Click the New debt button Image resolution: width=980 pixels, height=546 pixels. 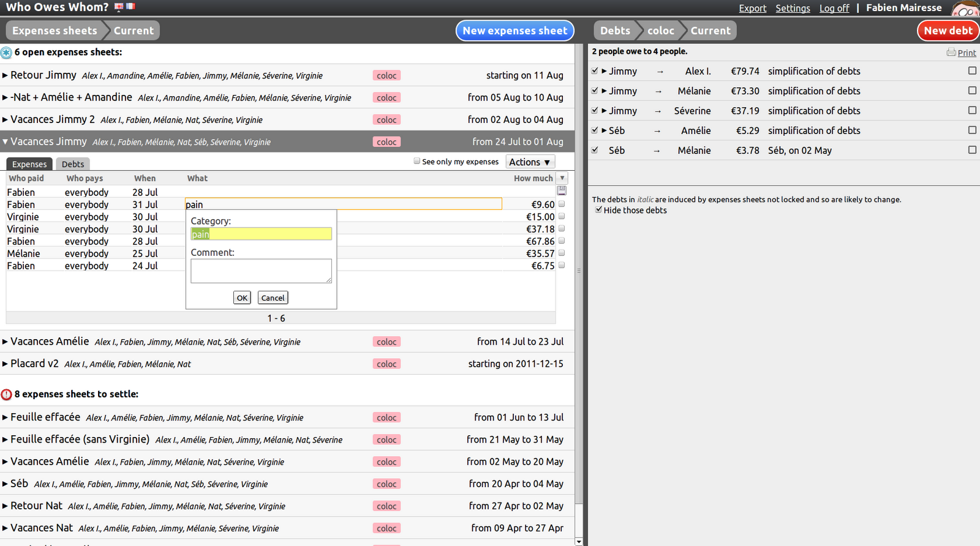(948, 31)
